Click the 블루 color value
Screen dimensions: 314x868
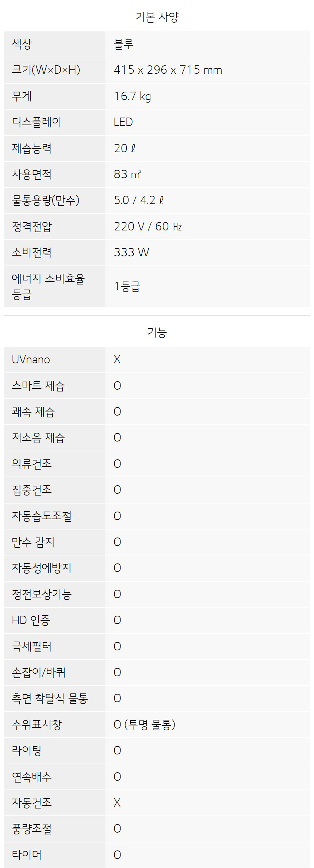coord(124,44)
